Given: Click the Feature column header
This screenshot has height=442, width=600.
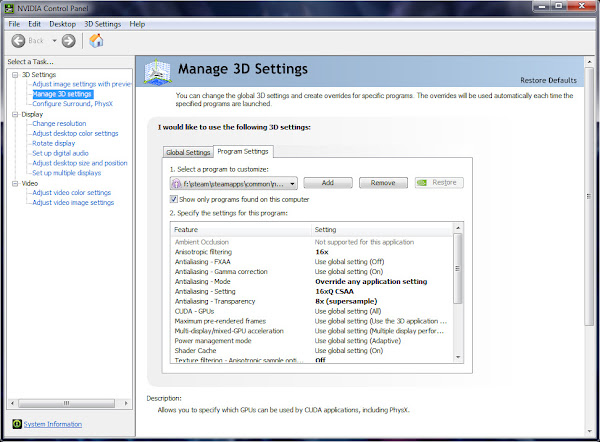Looking at the screenshot, I should tap(241, 230).
